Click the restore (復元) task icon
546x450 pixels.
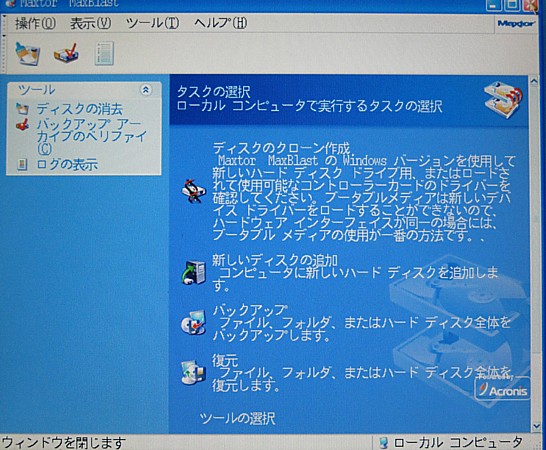(x=194, y=373)
